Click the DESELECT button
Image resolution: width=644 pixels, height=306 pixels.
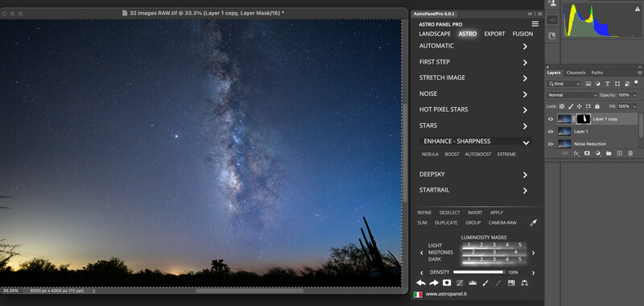coord(450,213)
